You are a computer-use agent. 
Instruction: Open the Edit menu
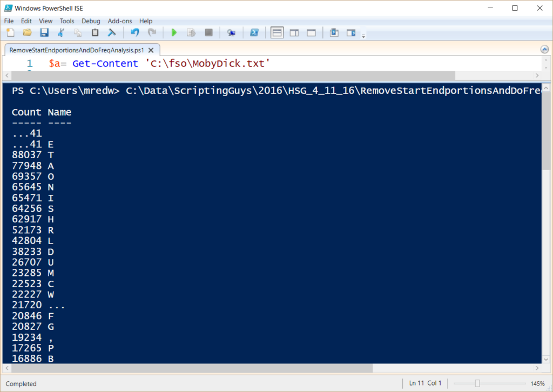(26, 21)
